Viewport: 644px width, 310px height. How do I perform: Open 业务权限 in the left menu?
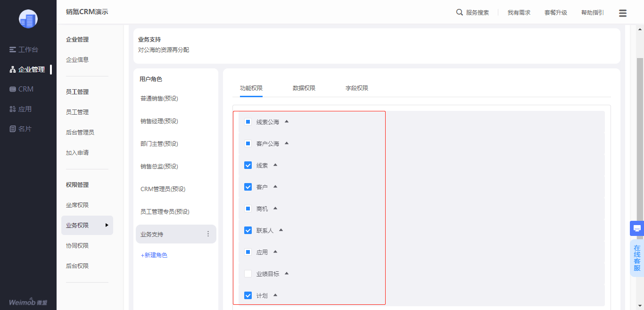click(87, 226)
